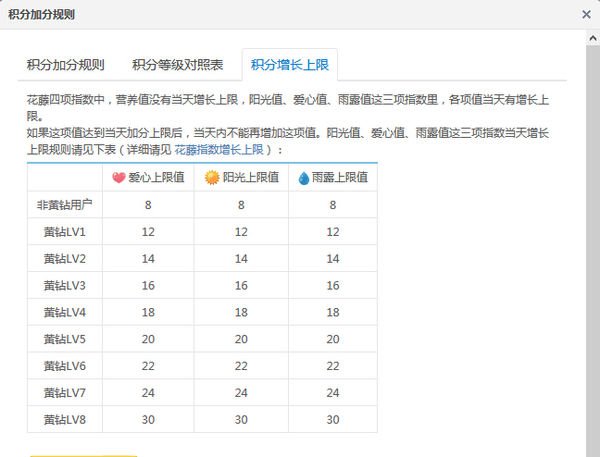Select the 黄钻LV6 row label

point(65,366)
